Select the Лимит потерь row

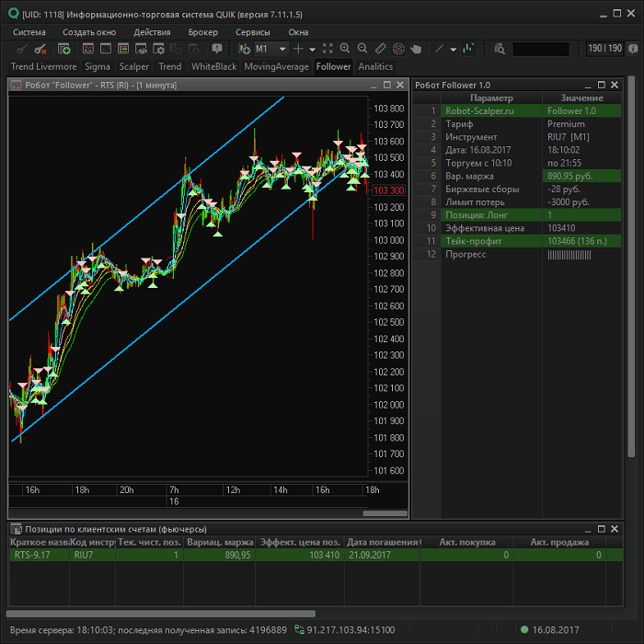point(517,202)
